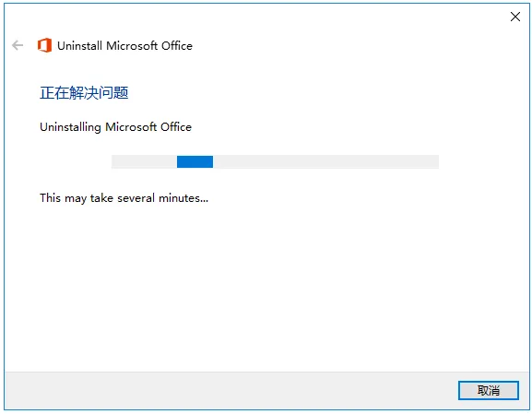Click the word "Microsoft" in the window title
The width and height of the screenshot is (532, 414).
coord(131,46)
